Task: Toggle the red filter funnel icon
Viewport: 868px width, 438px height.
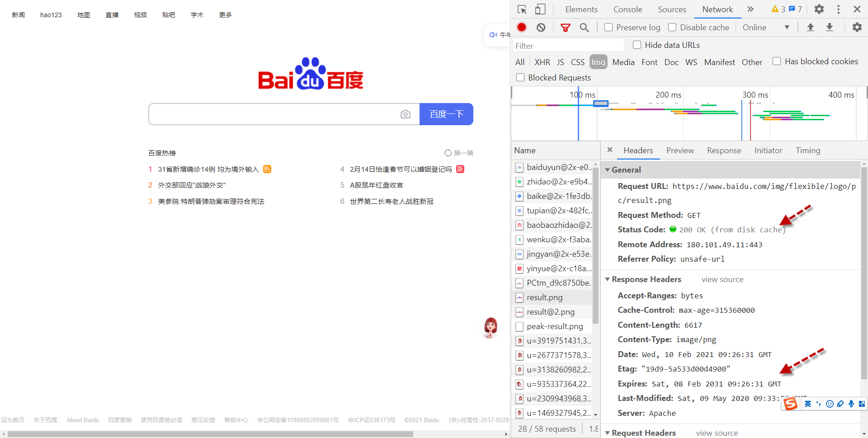Action: (x=565, y=28)
